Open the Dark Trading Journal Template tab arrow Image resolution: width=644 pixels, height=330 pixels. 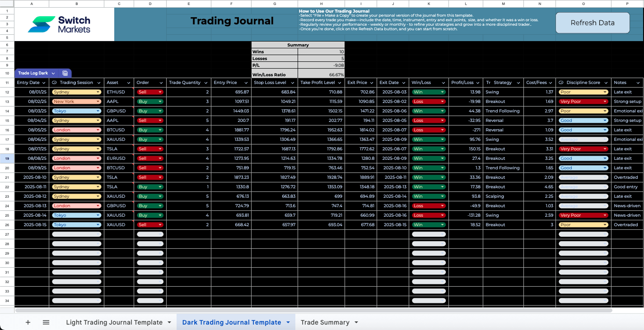click(x=288, y=322)
